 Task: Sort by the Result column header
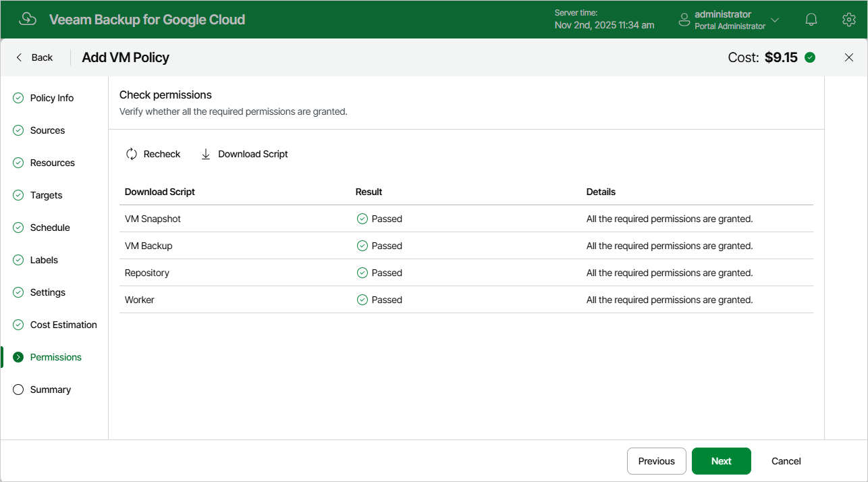point(369,192)
